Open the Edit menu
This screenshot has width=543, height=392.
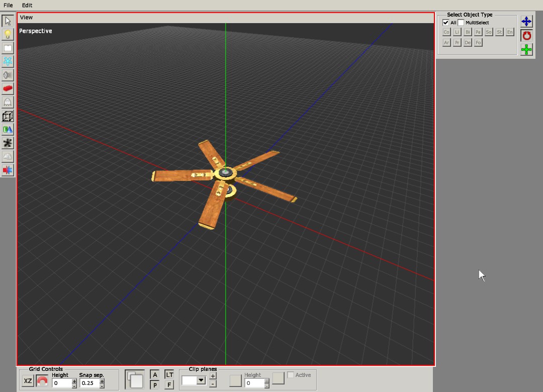(27, 5)
